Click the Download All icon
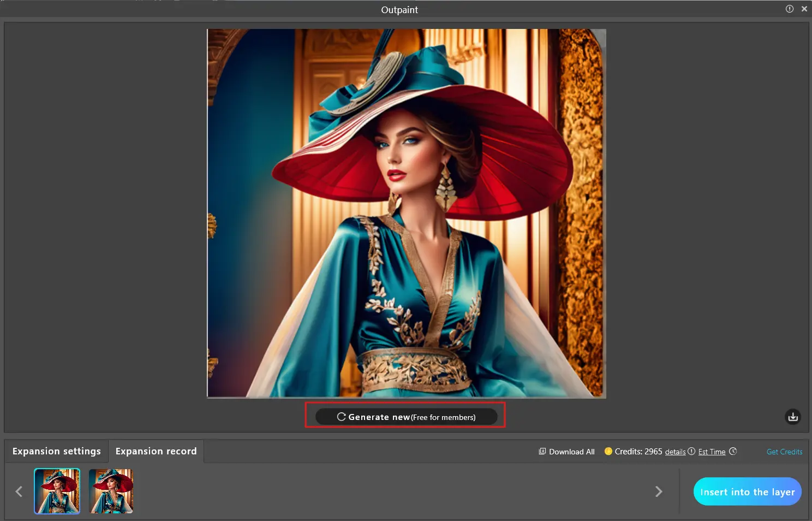Viewport: 812px width, 521px height. click(542, 452)
